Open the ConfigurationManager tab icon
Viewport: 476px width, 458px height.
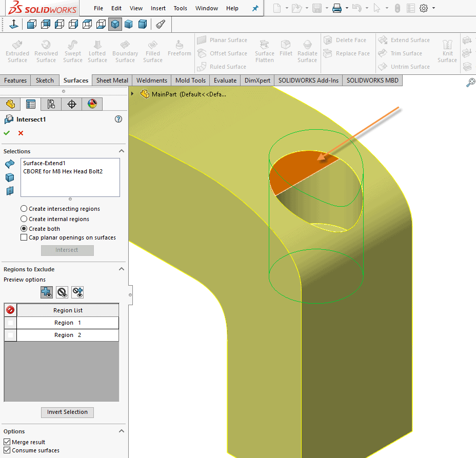51,104
